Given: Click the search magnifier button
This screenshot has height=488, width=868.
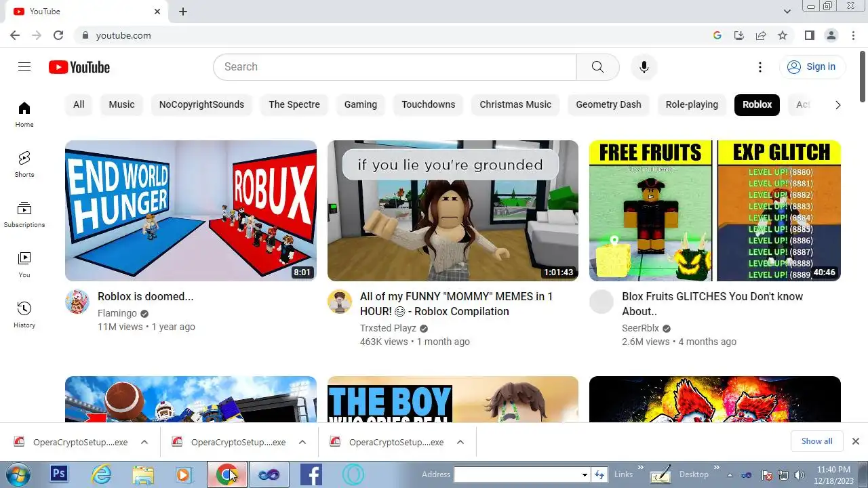Looking at the screenshot, I should coord(597,67).
